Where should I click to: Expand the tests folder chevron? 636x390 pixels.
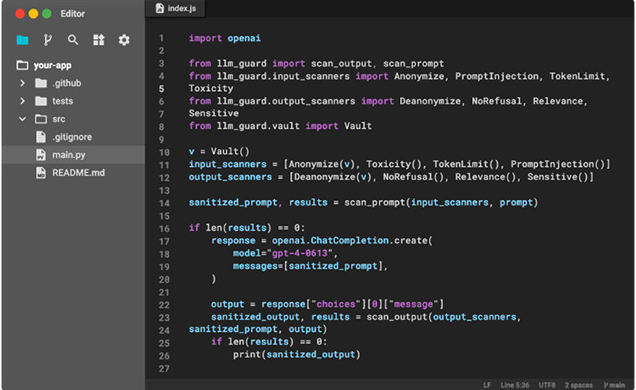pyautogui.click(x=22, y=101)
